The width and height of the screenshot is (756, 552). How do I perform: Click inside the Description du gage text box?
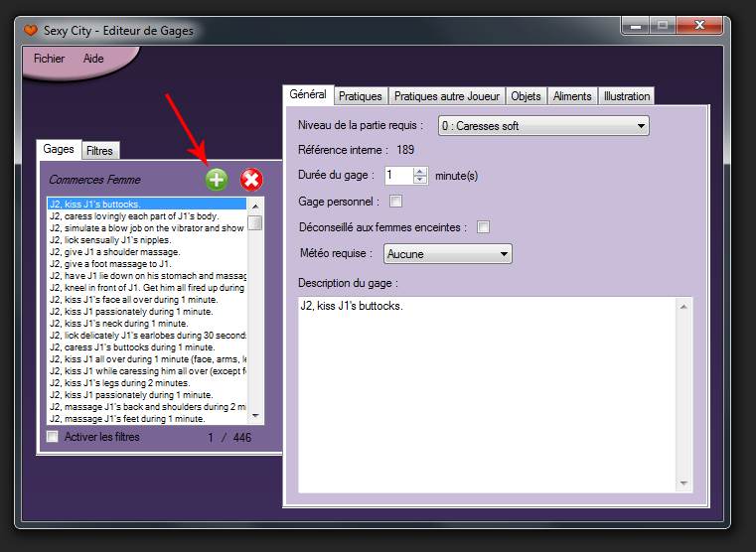coord(487,397)
